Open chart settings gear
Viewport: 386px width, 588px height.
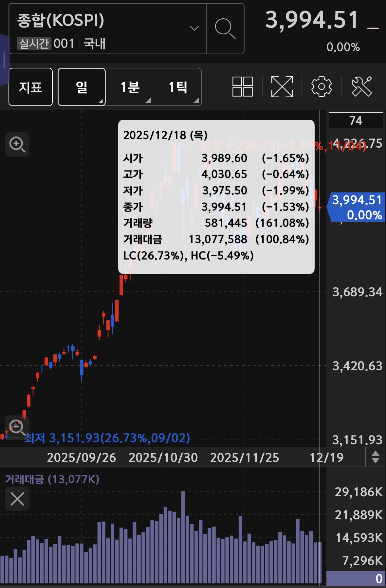pos(321,87)
